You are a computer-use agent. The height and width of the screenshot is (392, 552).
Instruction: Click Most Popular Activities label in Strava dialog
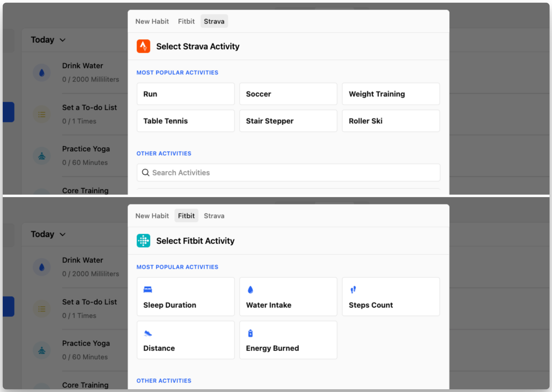point(177,72)
